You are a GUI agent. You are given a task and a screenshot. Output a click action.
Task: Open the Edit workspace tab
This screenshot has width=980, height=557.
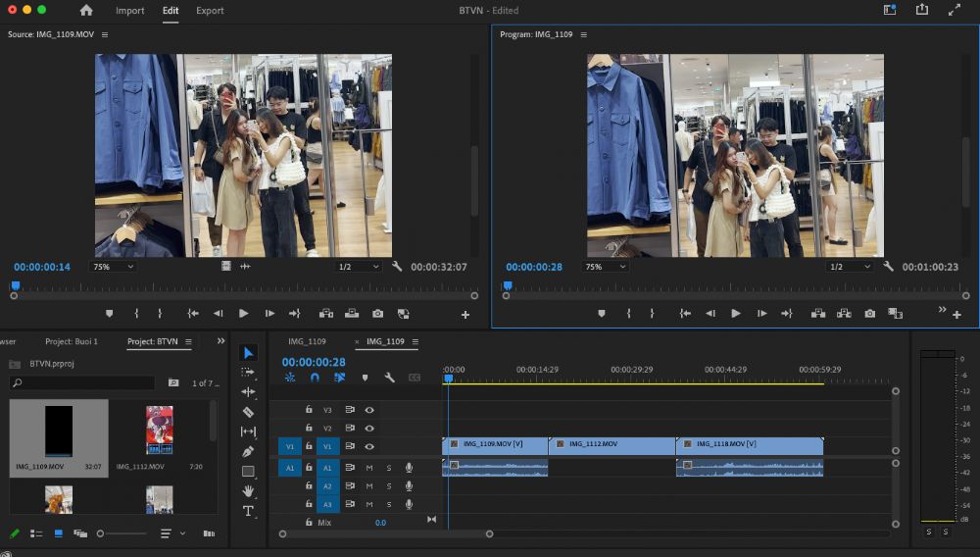(171, 11)
